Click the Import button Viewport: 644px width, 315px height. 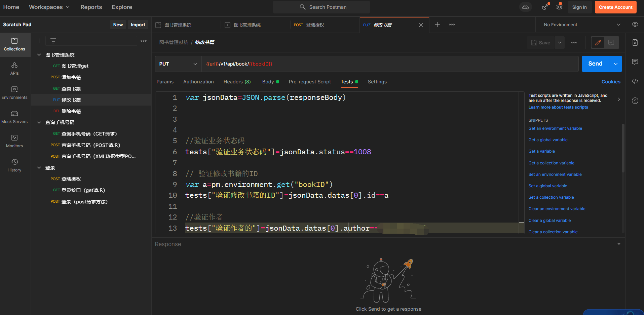pos(138,25)
